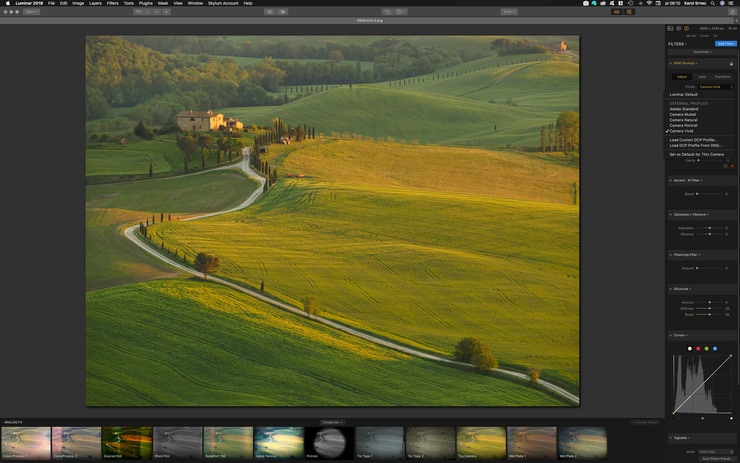The height and width of the screenshot is (463, 740).
Task: Switch to the Lens tab in RAW Develop
Action: [702, 76]
